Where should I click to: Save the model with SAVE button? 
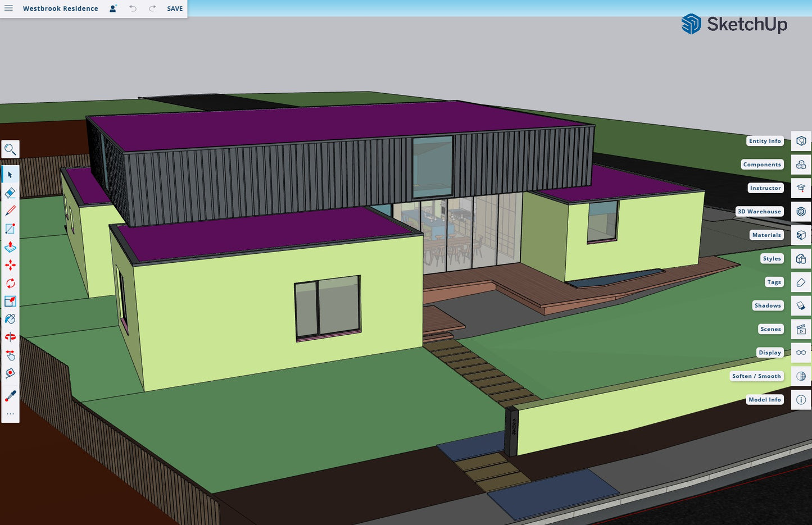(175, 8)
